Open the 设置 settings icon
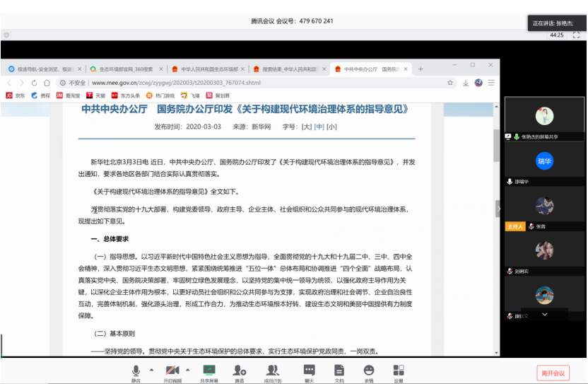The image size is (588, 384). point(399,371)
